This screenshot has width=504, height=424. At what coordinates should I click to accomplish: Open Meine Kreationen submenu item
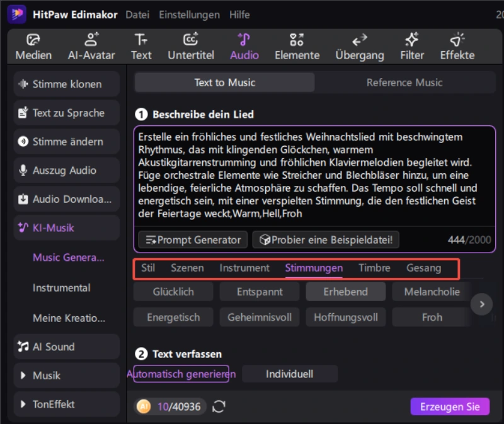click(x=69, y=318)
